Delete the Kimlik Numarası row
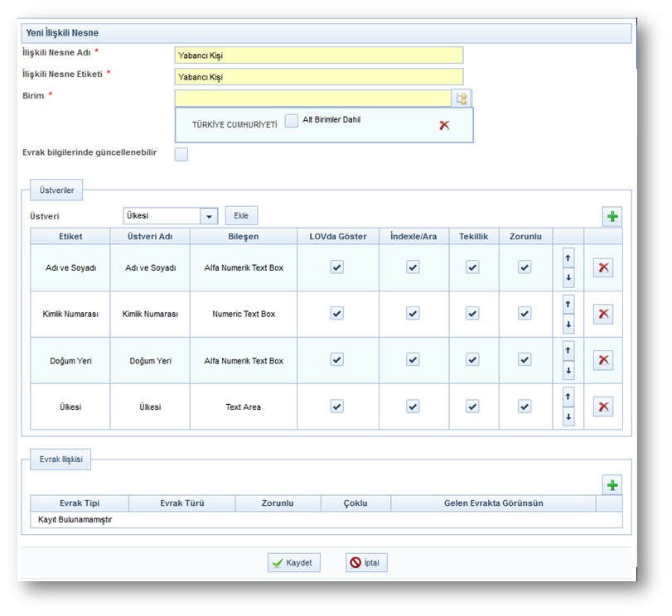The image size is (672, 616). pyautogui.click(x=603, y=314)
